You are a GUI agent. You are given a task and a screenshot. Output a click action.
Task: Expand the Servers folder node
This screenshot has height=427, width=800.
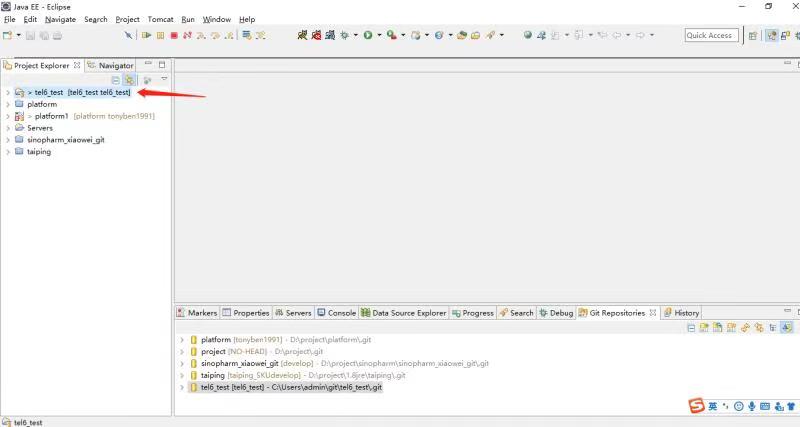coord(8,128)
